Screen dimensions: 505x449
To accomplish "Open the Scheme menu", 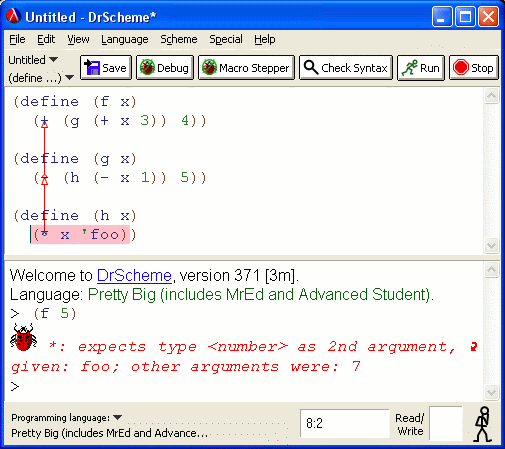I will point(179,39).
